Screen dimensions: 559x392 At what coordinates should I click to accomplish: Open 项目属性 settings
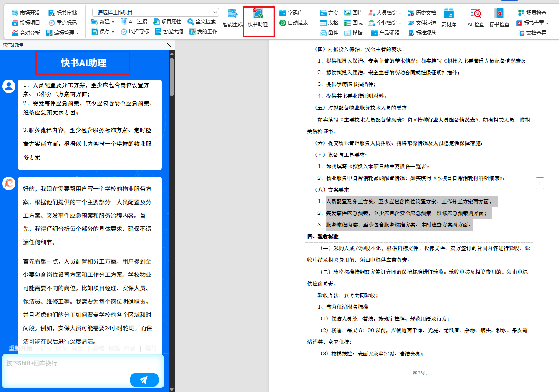tap(167, 21)
